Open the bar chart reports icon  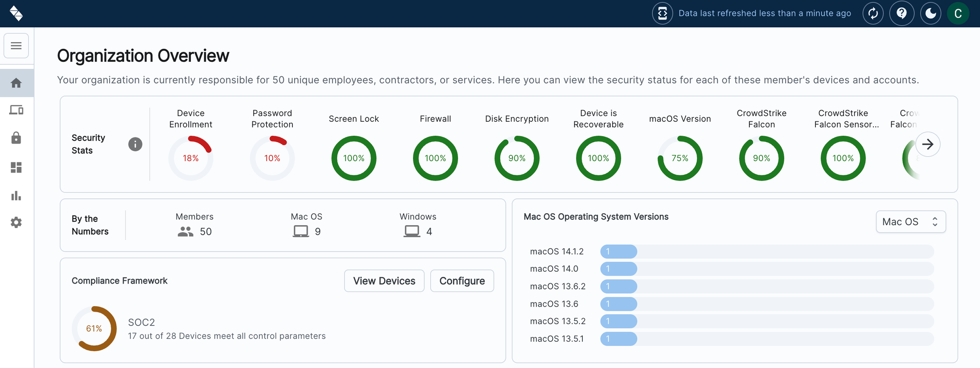(x=16, y=195)
